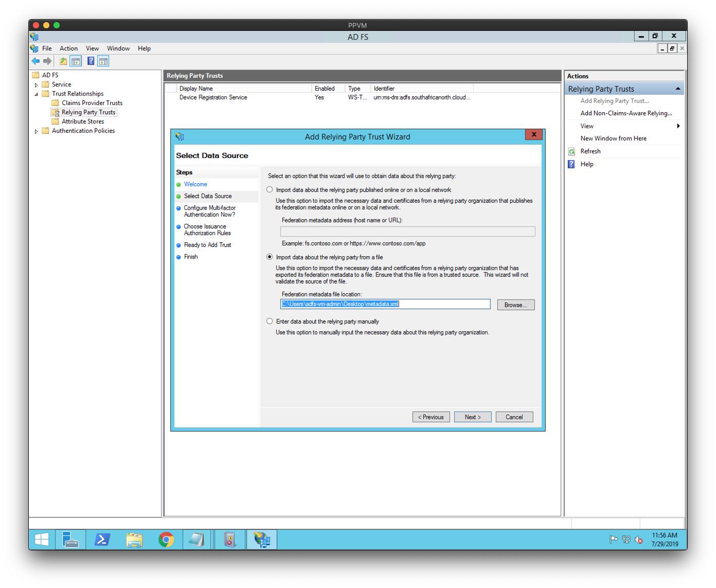Expand the Authentication Policies tree node
This screenshot has height=588, width=716.
36,131
